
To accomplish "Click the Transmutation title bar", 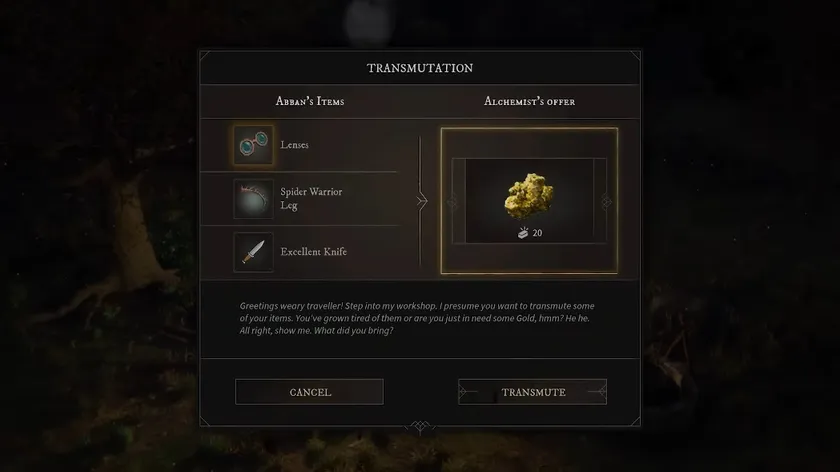I will pos(420,68).
